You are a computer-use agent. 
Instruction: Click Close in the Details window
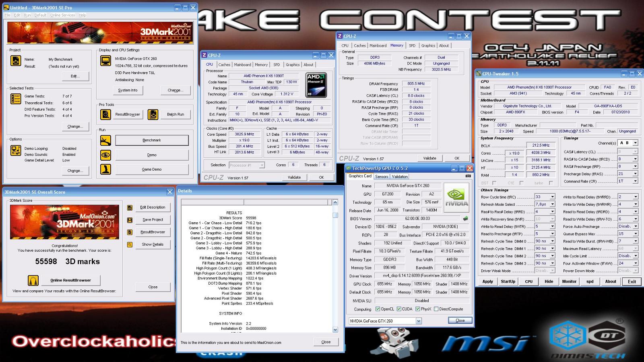pos(326,342)
